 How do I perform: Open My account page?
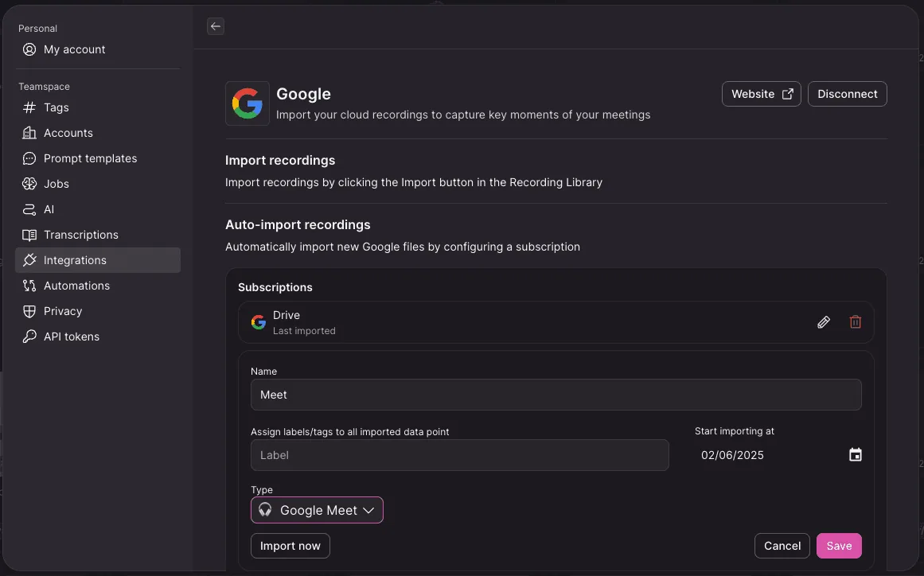click(x=98, y=49)
